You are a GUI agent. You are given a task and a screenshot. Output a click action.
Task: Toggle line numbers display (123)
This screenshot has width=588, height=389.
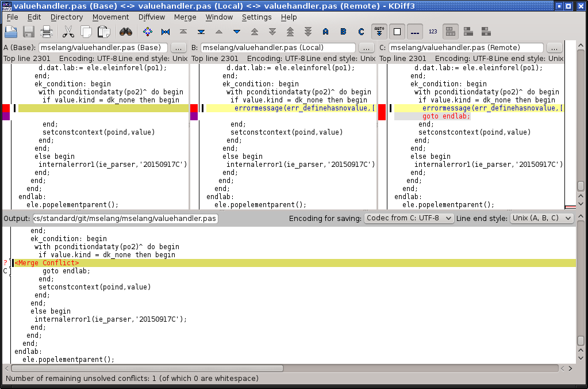coord(433,32)
